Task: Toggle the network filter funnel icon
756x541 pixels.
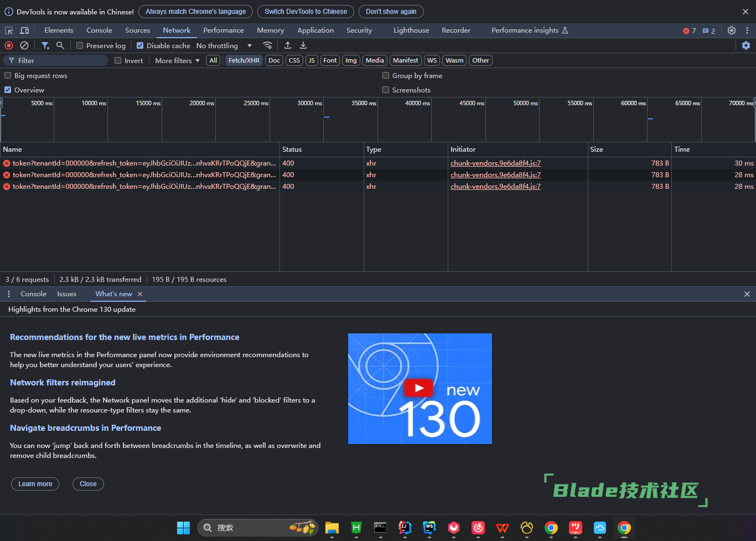Action: coord(45,45)
